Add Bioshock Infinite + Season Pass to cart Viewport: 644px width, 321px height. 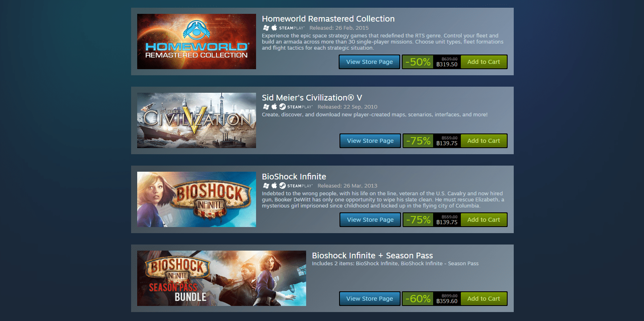click(484, 299)
